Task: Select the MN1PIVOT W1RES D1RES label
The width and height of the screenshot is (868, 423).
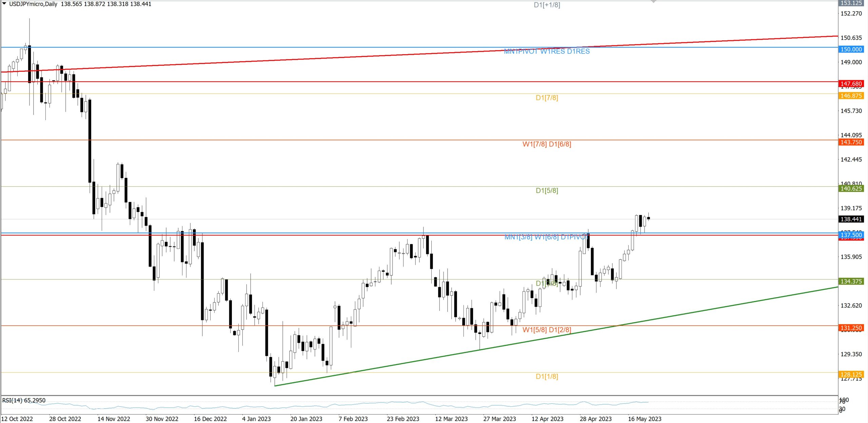Action: click(547, 51)
